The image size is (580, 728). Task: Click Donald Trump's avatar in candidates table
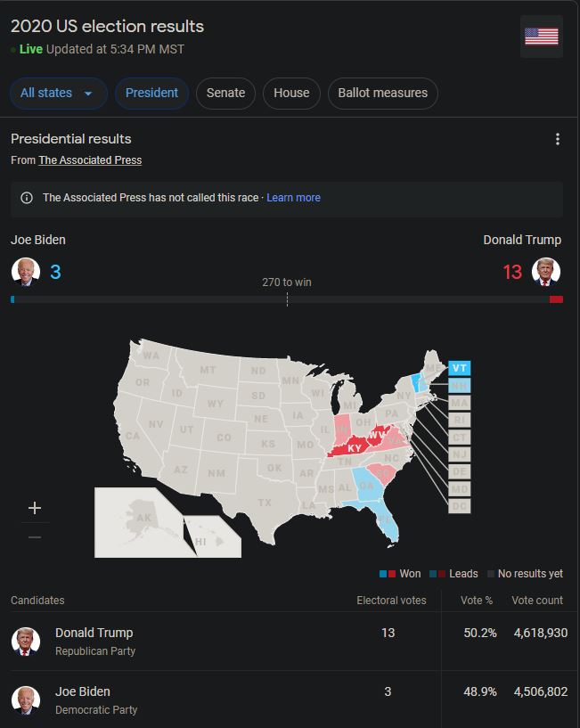click(25, 641)
